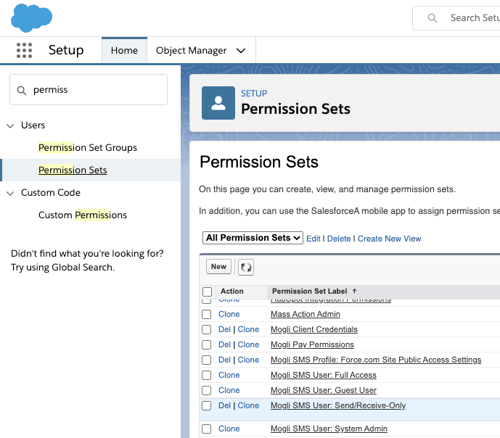Viewport: 500px width, 438px height.
Task: Click the Edit view link
Action: (313, 239)
